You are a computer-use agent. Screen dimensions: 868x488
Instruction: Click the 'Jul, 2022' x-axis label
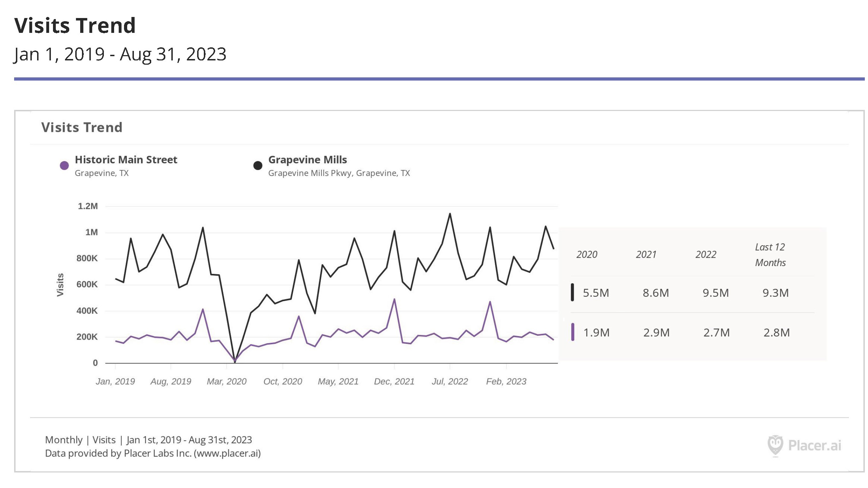tap(450, 382)
